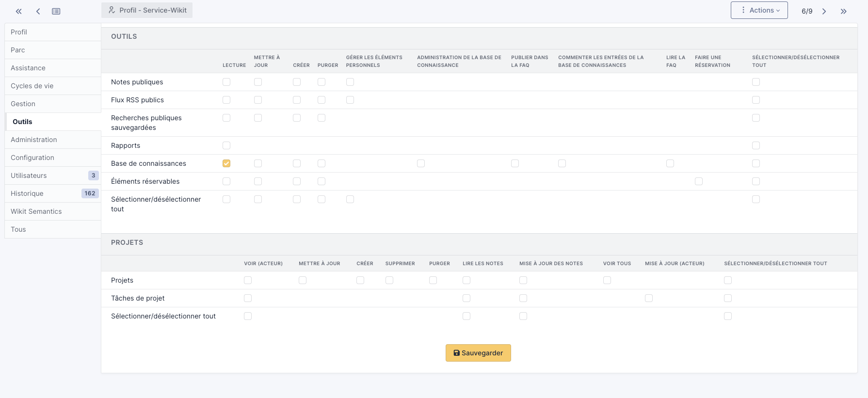
Task: Uncheck Lecture for Base de connaissances
Action: tap(226, 163)
